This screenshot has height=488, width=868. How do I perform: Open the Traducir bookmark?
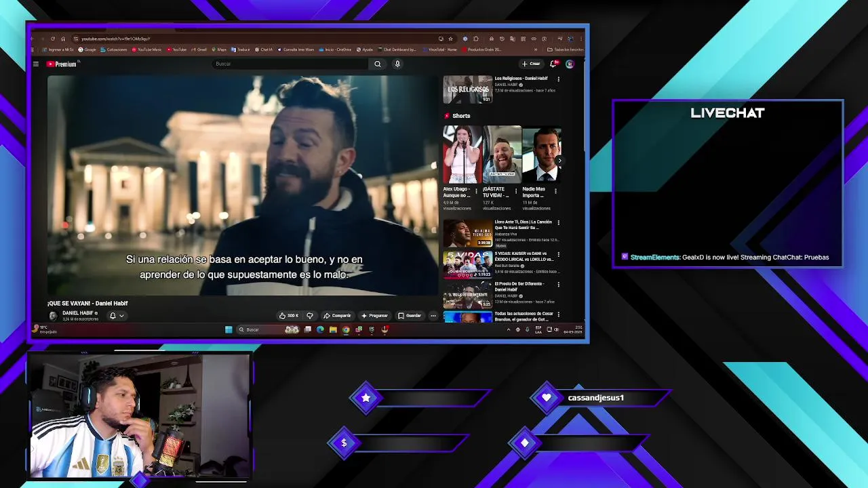coord(241,49)
